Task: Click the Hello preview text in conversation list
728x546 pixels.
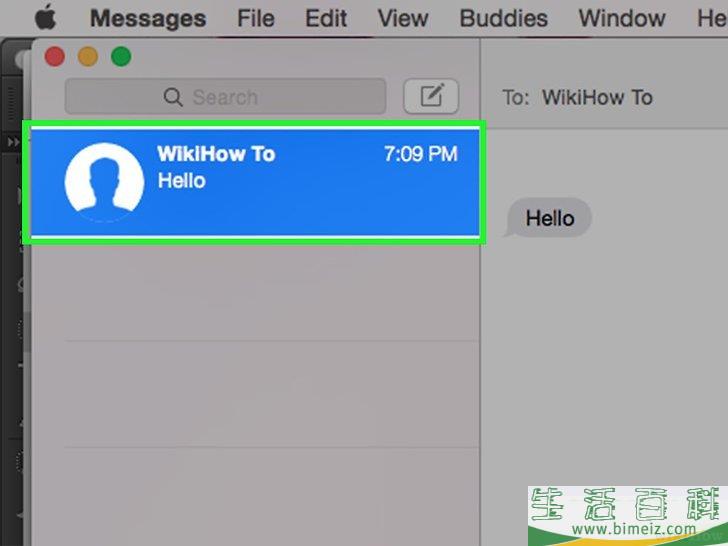Action: point(182,181)
